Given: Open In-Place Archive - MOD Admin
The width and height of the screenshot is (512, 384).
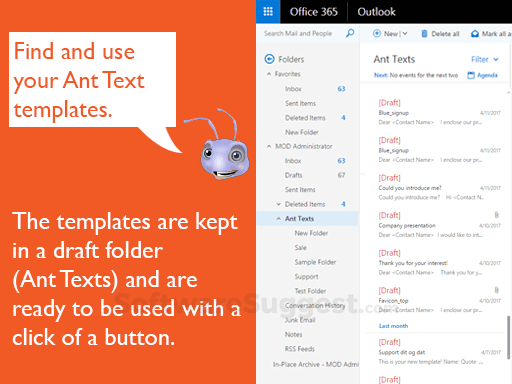Looking at the screenshot, I should click(316, 364).
